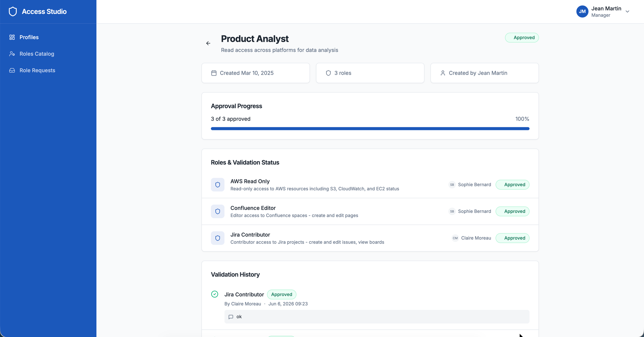Click the approval progress bar
Image resolution: width=644 pixels, height=337 pixels.
[x=370, y=129]
